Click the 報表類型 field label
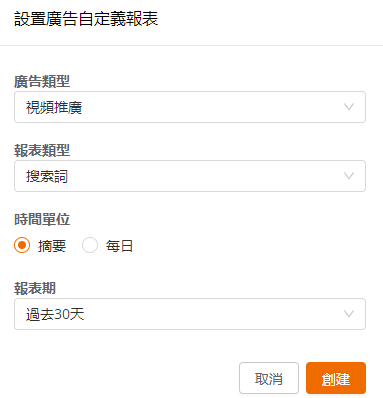 (x=42, y=150)
